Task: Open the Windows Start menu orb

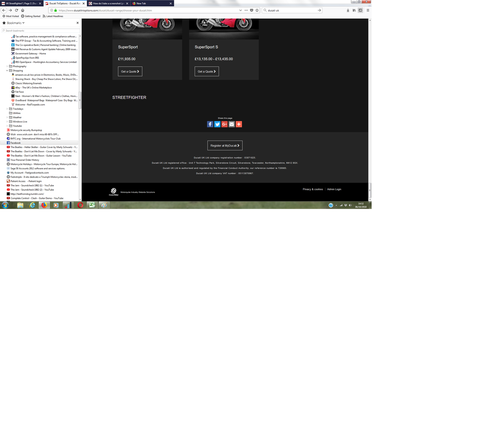Action: 5,205
